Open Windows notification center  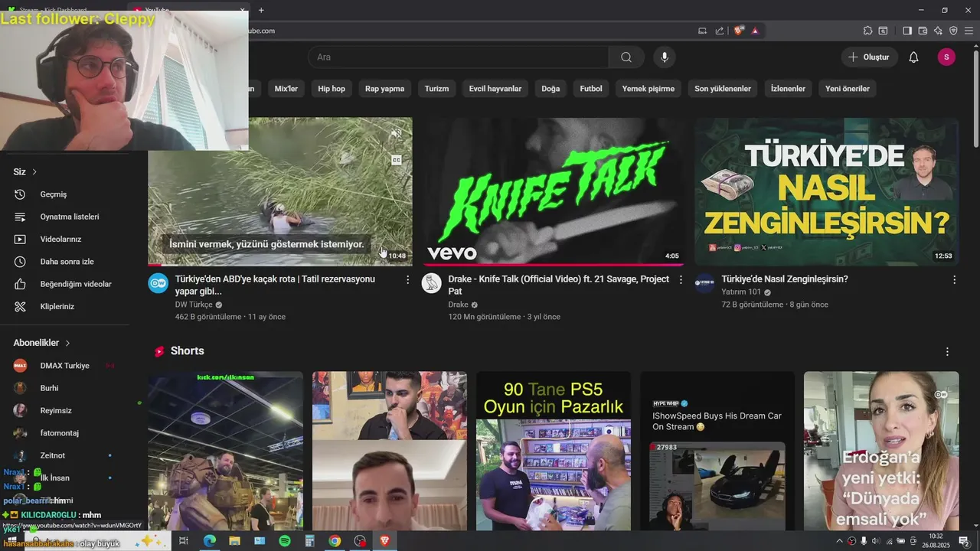point(966,541)
